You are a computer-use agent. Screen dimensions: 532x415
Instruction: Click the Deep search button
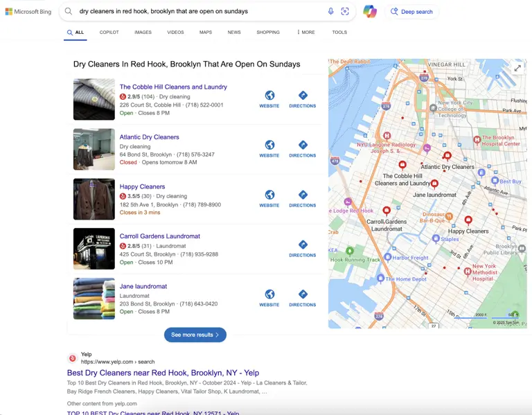(x=411, y=12)
